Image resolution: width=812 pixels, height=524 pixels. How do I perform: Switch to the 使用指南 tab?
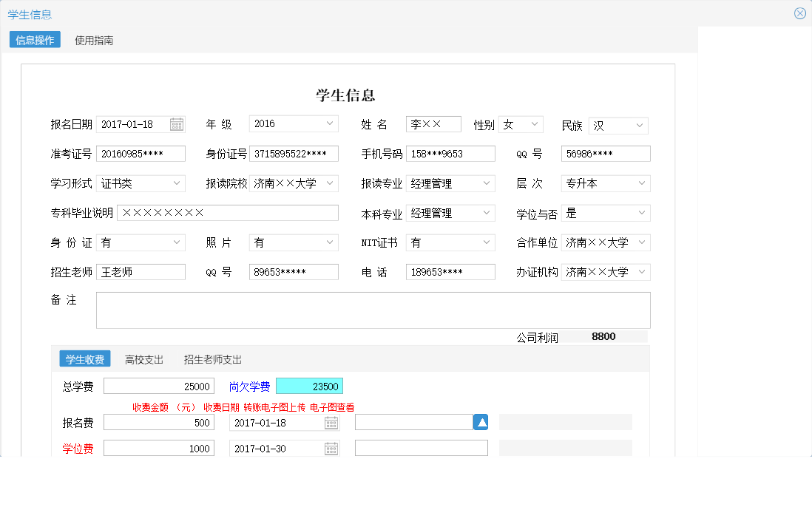(x=93, y=39)
